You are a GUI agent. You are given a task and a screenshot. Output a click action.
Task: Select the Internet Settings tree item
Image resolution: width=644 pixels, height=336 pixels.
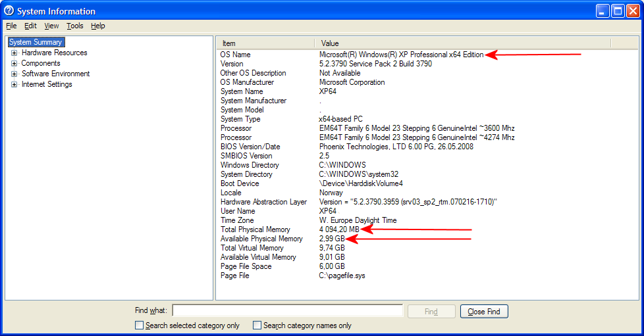point(46,84)
